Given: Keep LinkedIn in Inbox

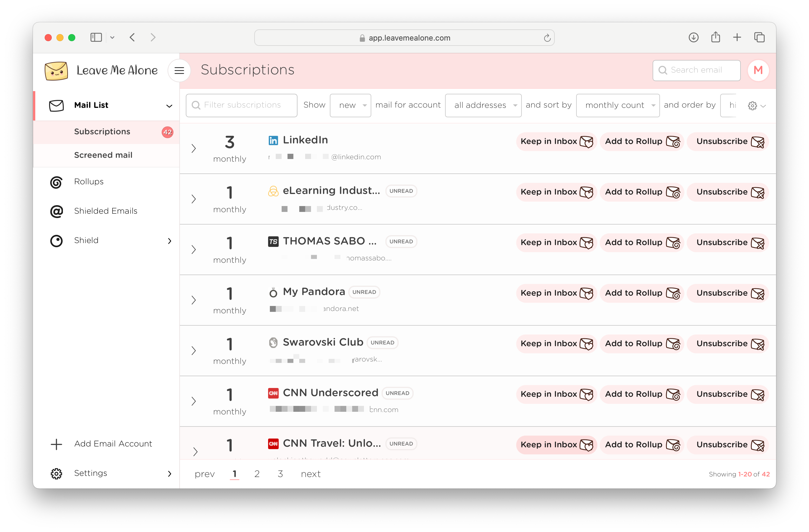Looking at the screenshot, I should tap(556, 141).
